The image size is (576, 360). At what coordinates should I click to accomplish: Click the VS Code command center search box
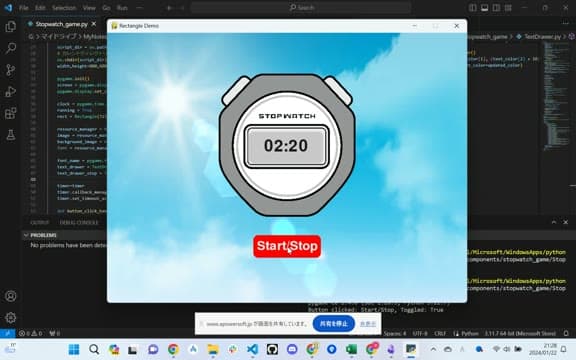(300, 7)
